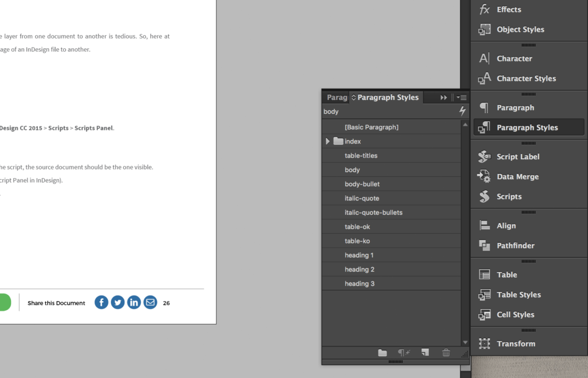Create a new style group folder

click(382, 353)
